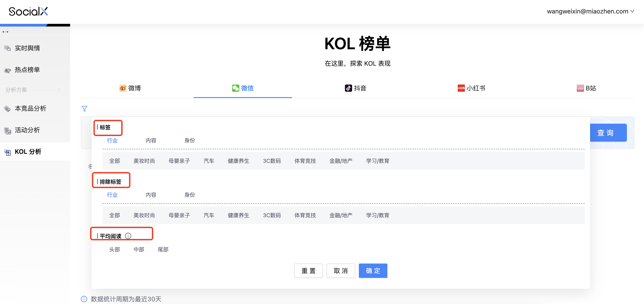Image resolution: width=644 pixels, height=304 pixels.
Task: Click the three-dots sidebar collapse icon
Action: click(5, 32)
